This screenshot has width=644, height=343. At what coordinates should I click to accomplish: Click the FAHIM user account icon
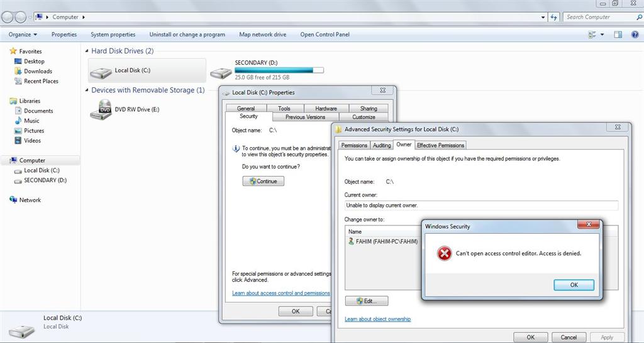click(x=351, y=241)
